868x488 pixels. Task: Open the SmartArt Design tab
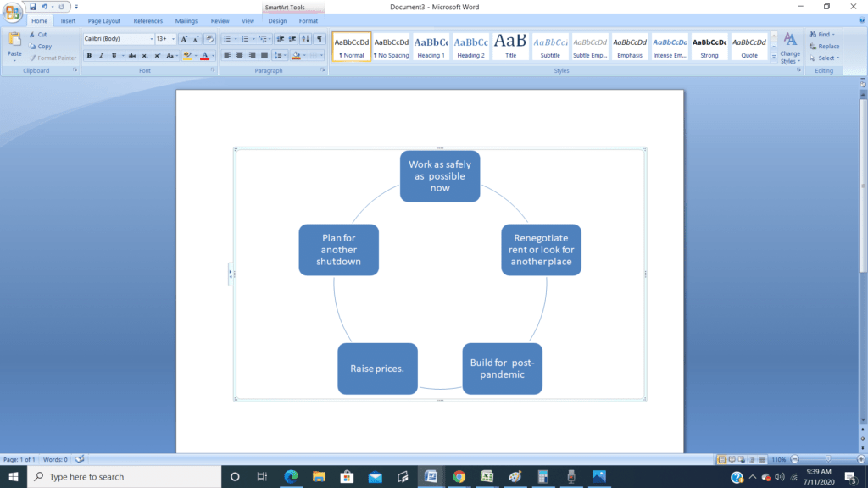click(277, 21)
